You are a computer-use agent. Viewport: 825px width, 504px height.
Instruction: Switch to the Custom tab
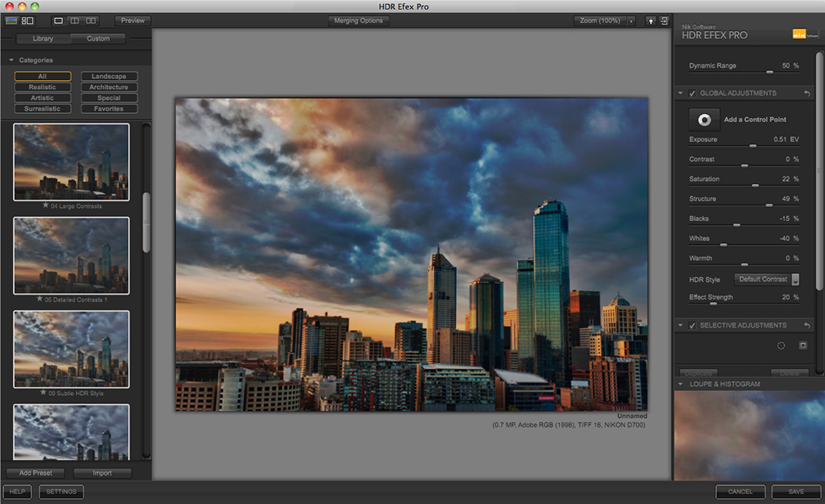click(x=98, y=39)
